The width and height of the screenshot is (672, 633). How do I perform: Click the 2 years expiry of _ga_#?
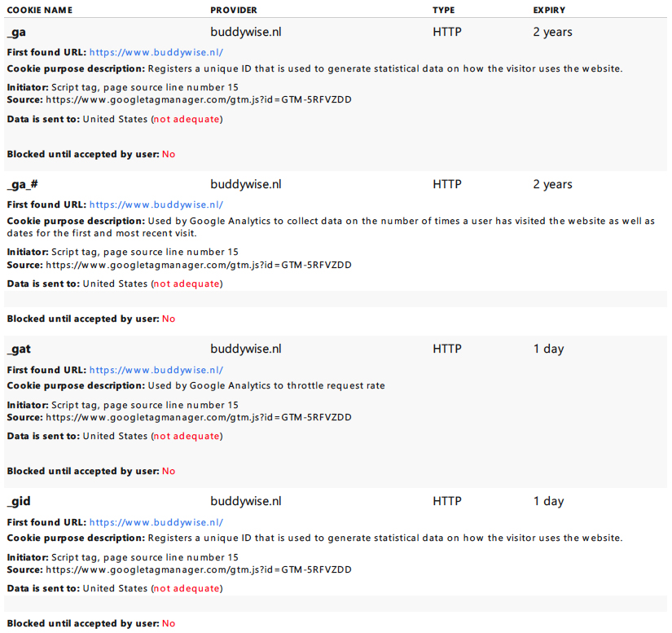pos(552,185)
